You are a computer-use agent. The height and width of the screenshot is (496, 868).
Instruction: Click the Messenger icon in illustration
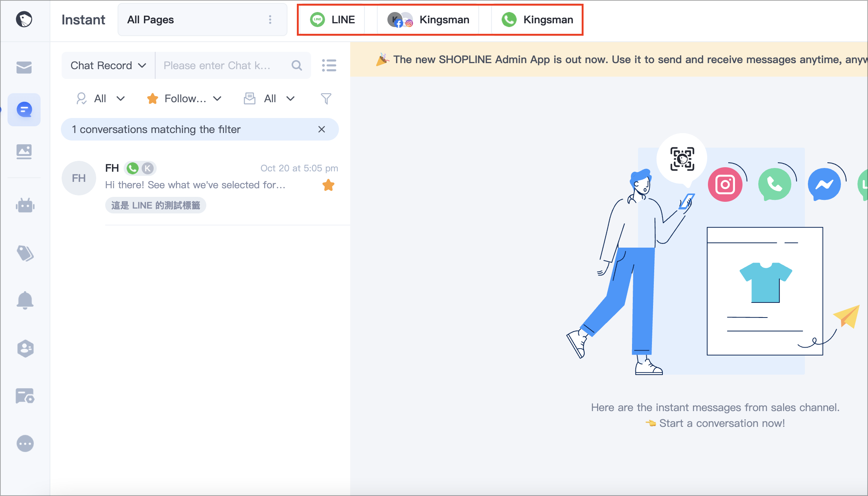click(824, 184)
